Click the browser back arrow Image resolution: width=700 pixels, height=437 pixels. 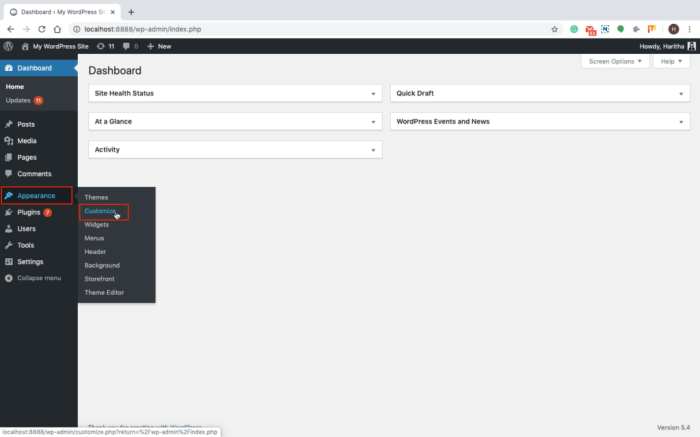click(x=11, y=29)
